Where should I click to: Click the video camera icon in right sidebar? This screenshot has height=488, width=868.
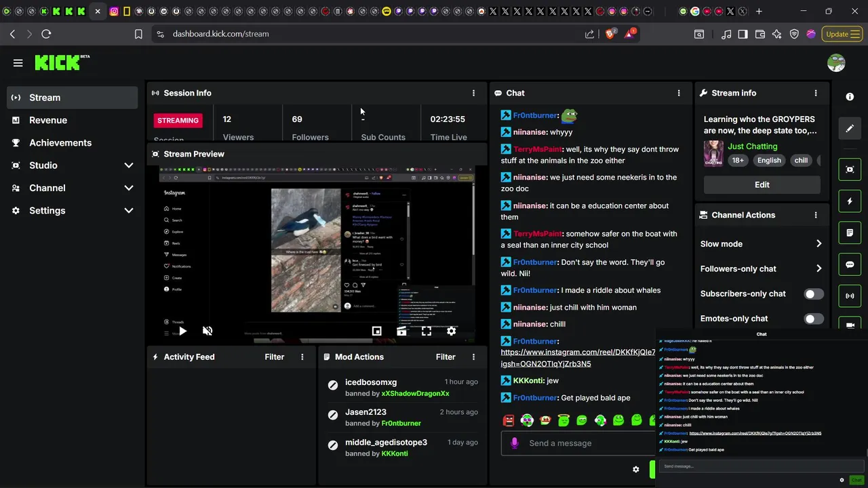(x=850, y=325)
